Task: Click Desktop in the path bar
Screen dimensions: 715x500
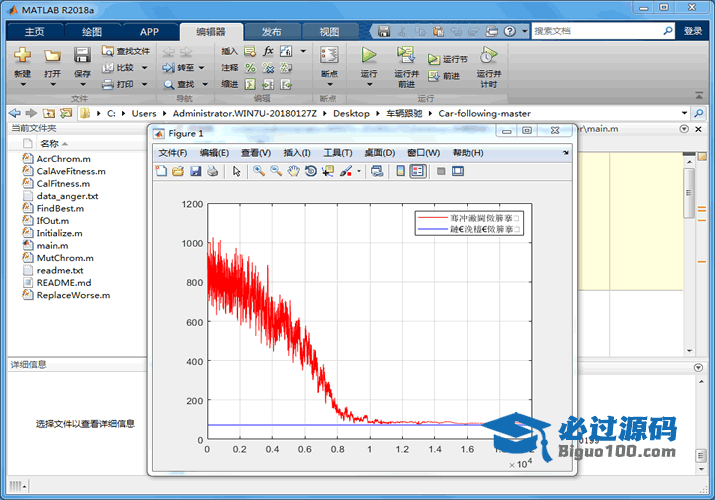Action: 351,113
